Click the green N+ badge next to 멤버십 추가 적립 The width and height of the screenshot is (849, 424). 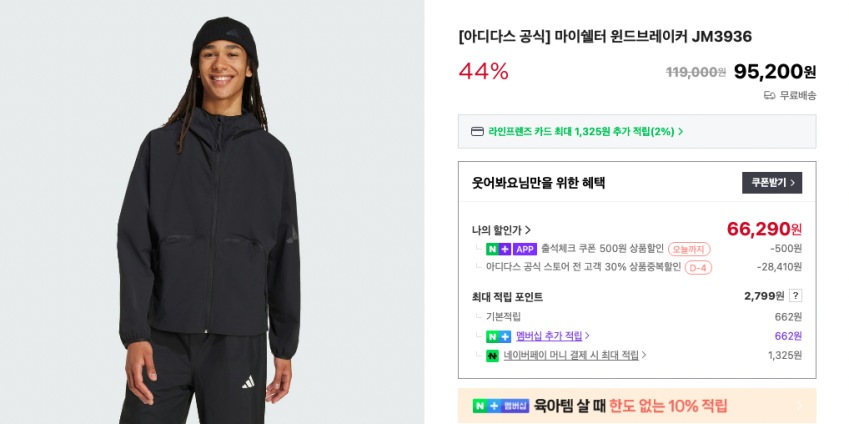point(498,336)
